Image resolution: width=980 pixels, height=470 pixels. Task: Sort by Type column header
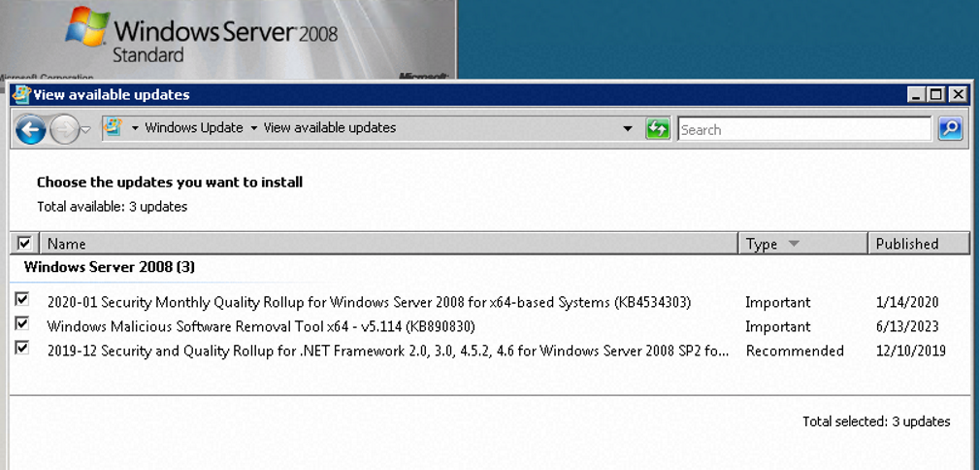[803, 244]
